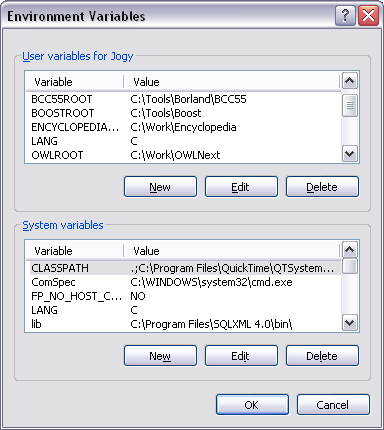Cancel the Environment Variables dialog
Viewport: 384px width, 430px height.
pos(333,405)
